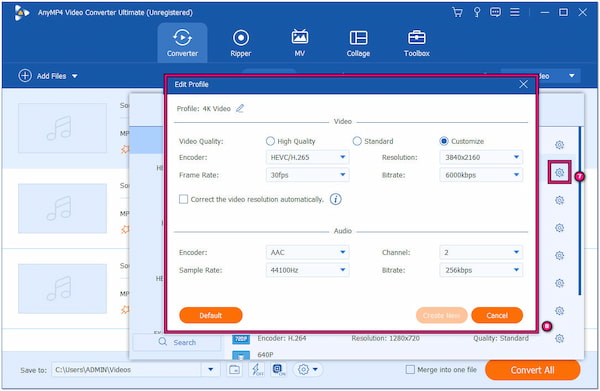This screenshot has width=600, height=391.
Task: Click the Save to path field
Action: [127, 370]
